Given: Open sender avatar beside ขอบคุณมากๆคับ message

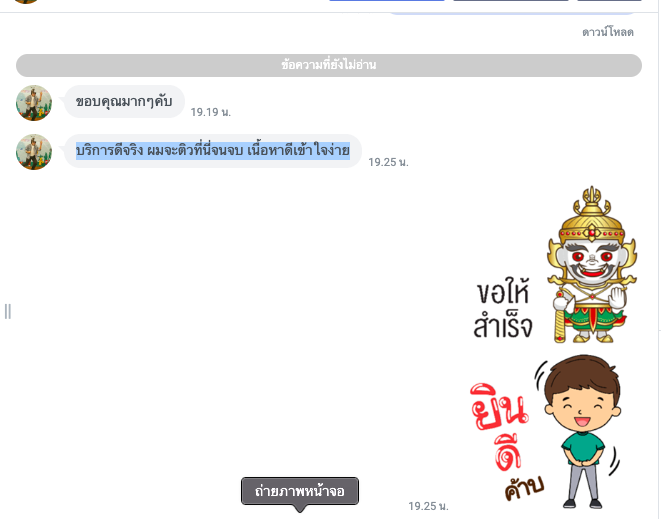Looking at the screenshot, I should tap(34, 103).
